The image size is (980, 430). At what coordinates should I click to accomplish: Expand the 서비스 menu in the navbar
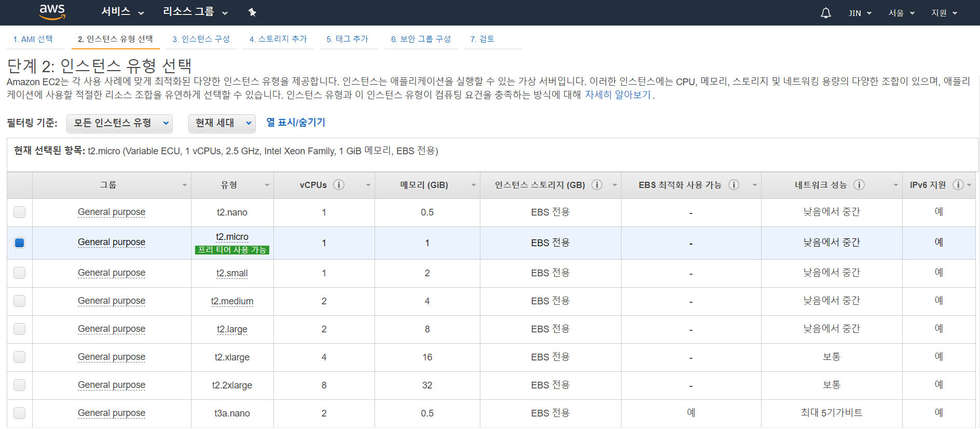click(122, 12)
